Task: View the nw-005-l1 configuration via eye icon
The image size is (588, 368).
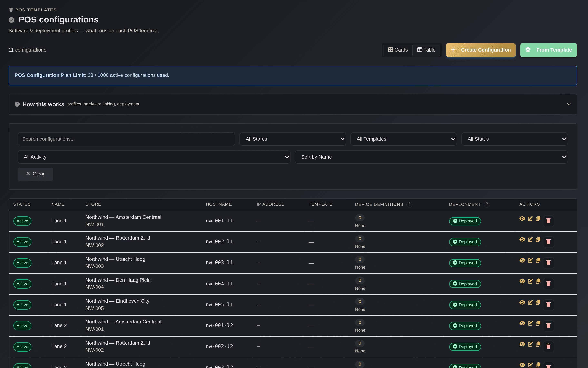Action: pyautogui.click(x=522, y=302)
